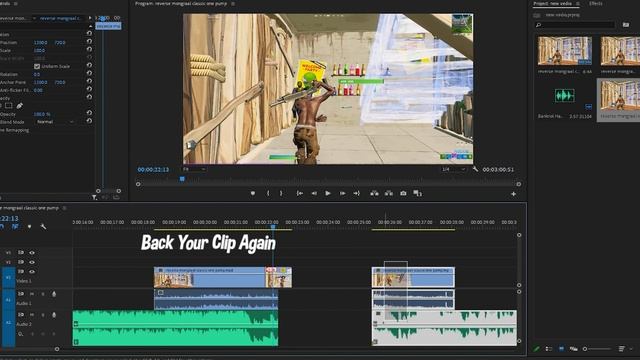
Task: Open the Fit zoom level dropdown
Action: point(194,169)
